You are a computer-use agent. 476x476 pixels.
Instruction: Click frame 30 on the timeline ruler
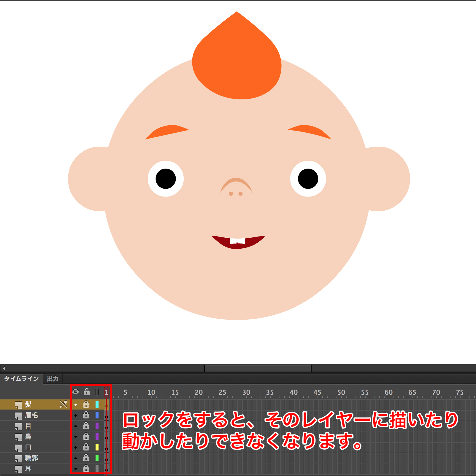(246, 393)
